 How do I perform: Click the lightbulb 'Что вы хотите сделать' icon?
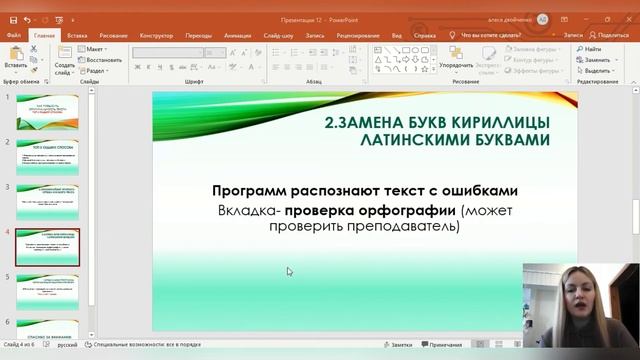tap(452, 36)
